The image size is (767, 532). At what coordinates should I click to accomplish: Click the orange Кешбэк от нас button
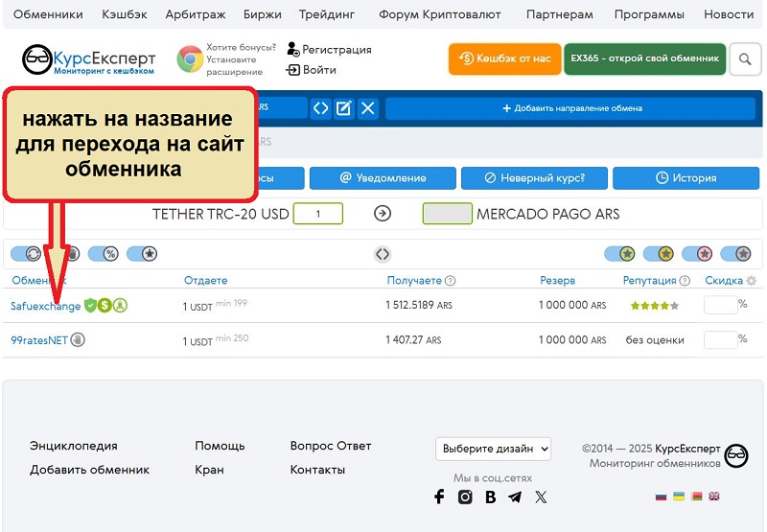[x=505, y=58]
